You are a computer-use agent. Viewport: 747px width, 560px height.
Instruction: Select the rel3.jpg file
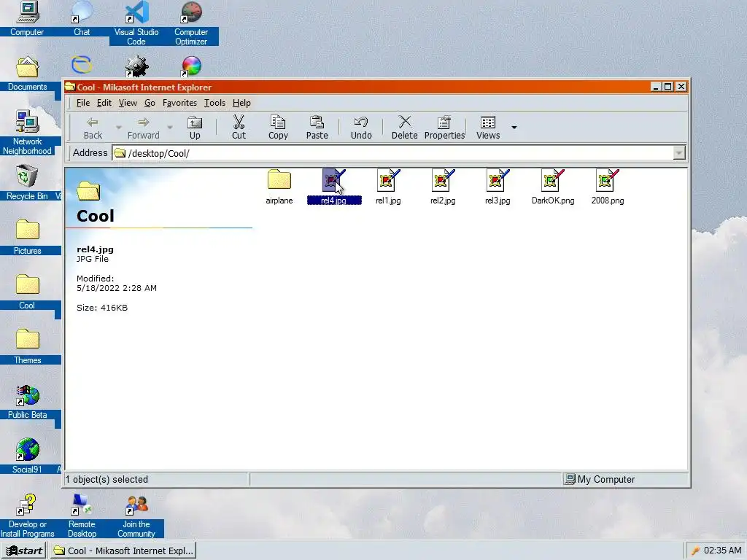(498, 187)
